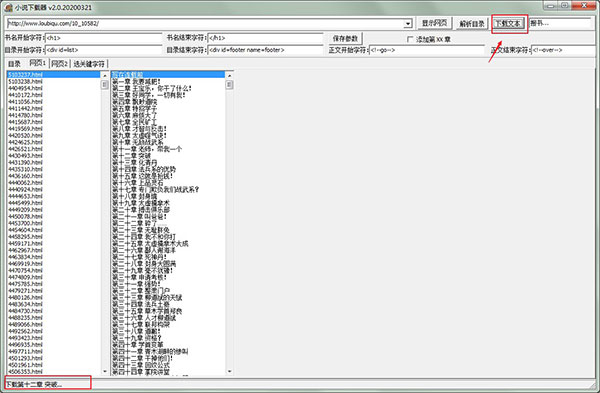This screenshot has height=393, width=600.
Task: Open the 选关键字符 tab
Action: coord(89,64)
